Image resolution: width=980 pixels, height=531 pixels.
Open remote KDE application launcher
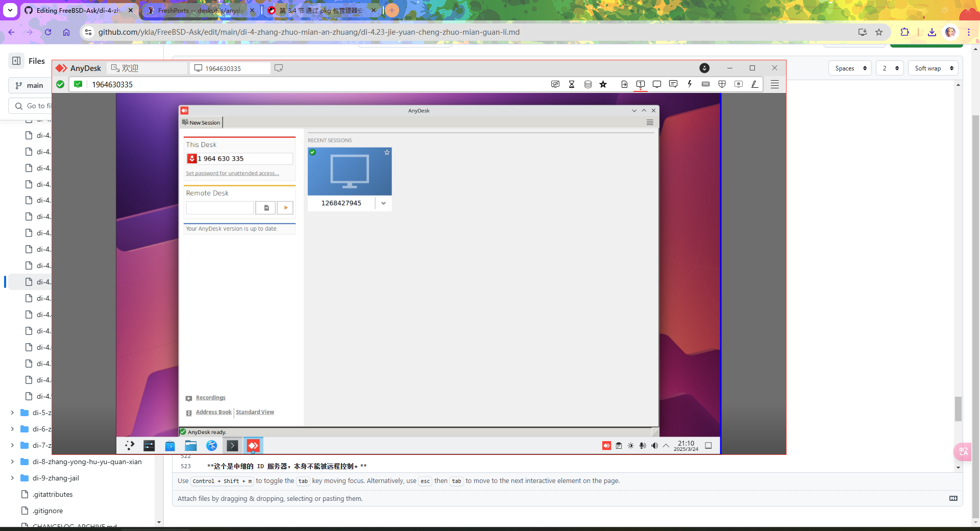pos(130,446)
